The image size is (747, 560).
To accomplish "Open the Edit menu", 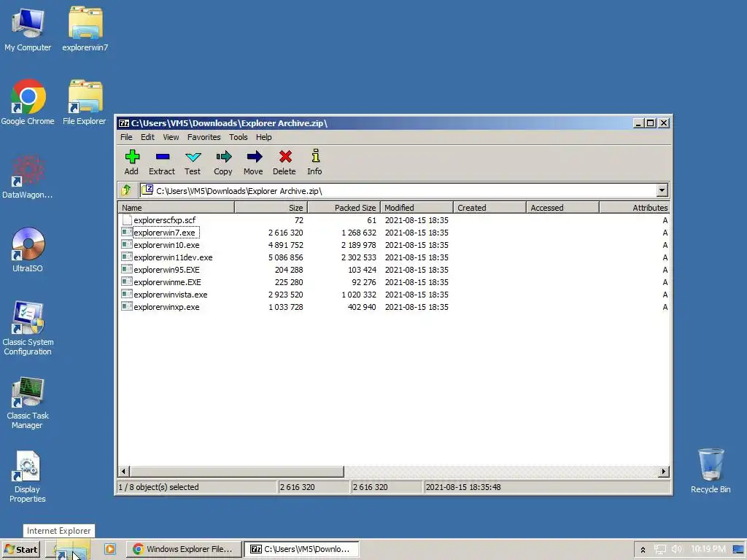I will [147, 137].
